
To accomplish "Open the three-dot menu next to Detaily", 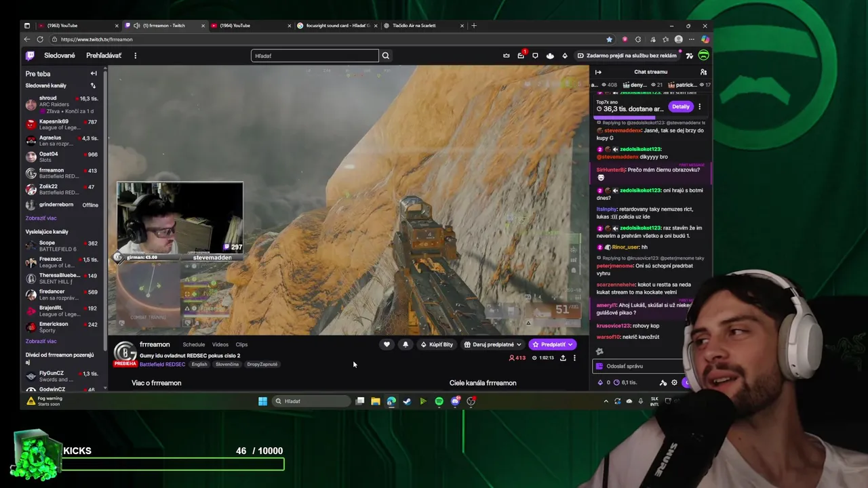I will (699, 106).
